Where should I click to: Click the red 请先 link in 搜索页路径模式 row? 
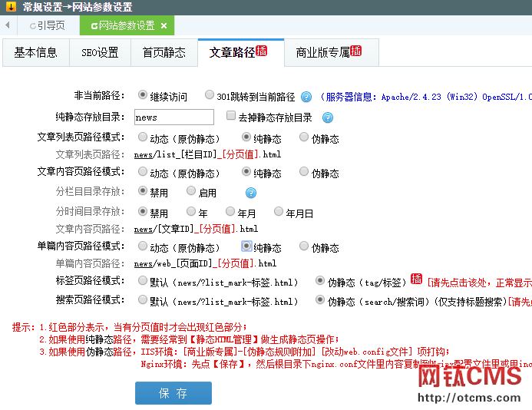coord(520,302)
